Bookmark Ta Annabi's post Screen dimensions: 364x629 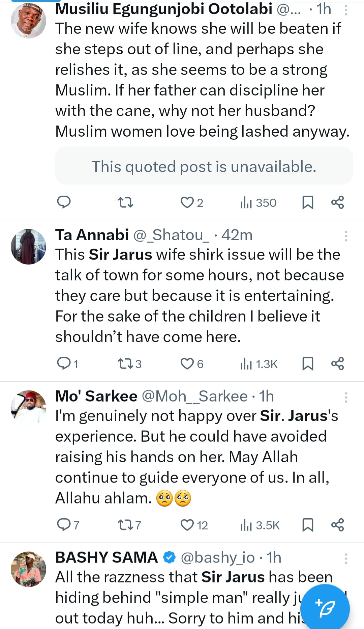click(308, 364)
